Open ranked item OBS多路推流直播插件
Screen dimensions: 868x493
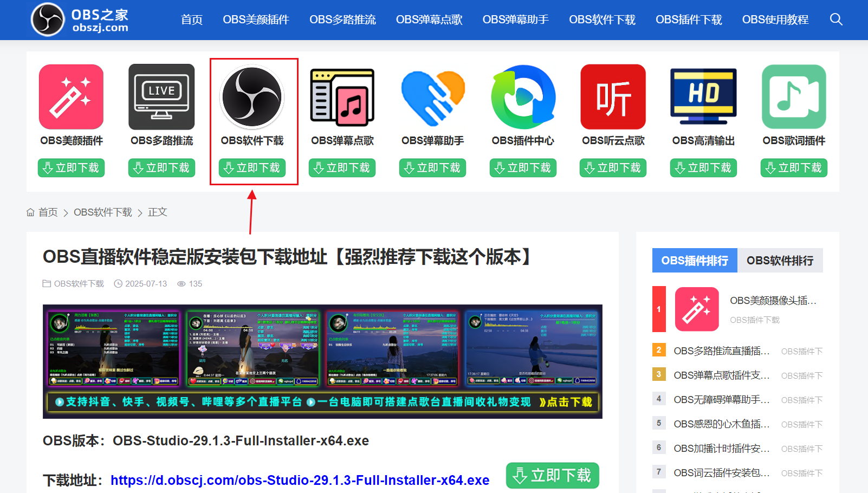721,351
